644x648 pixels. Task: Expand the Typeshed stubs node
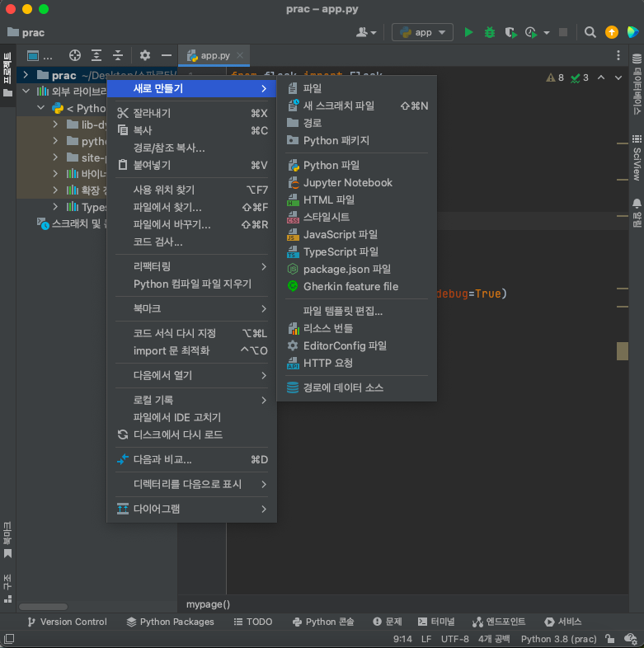pyautogui.click(x=55, y=207)
